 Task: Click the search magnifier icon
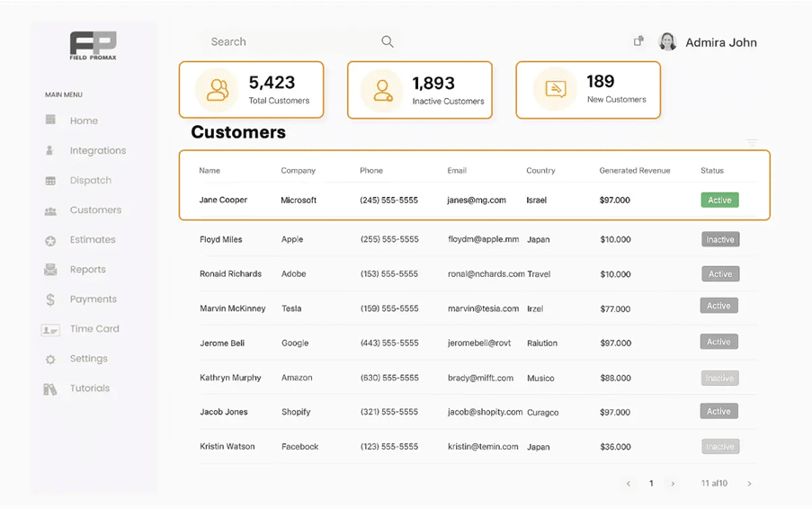click(x=388, y=41)
